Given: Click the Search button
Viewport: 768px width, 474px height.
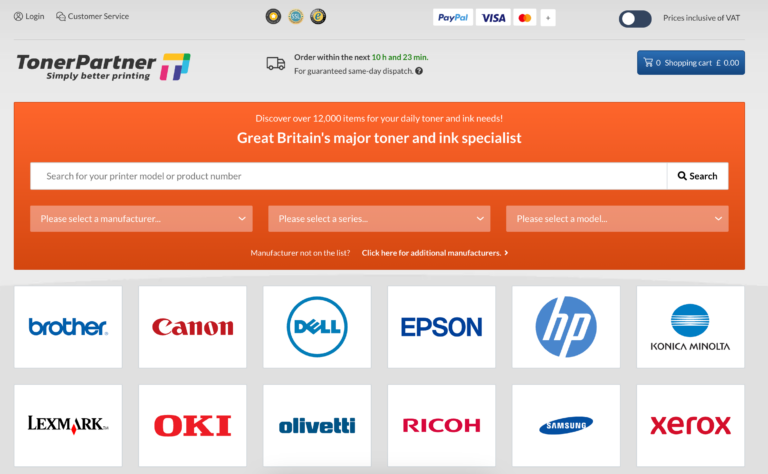Looking at the screenshot, I should (x=697, y=176).
